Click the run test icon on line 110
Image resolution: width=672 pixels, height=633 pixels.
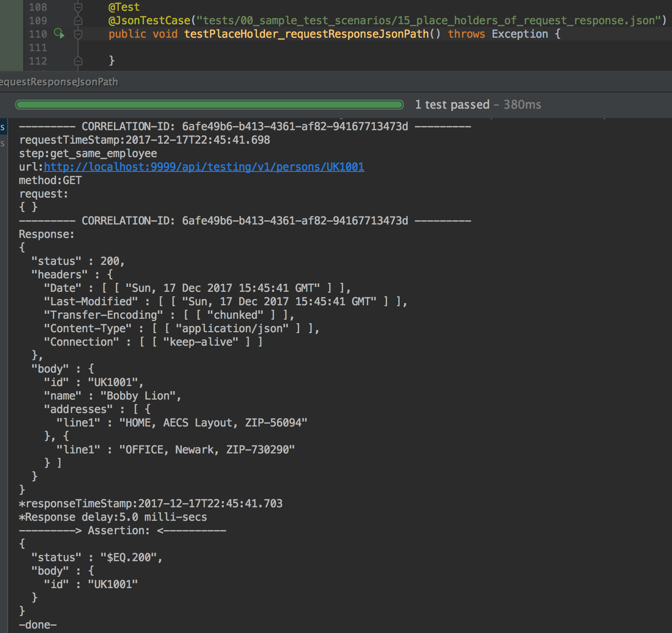point(59,33)
